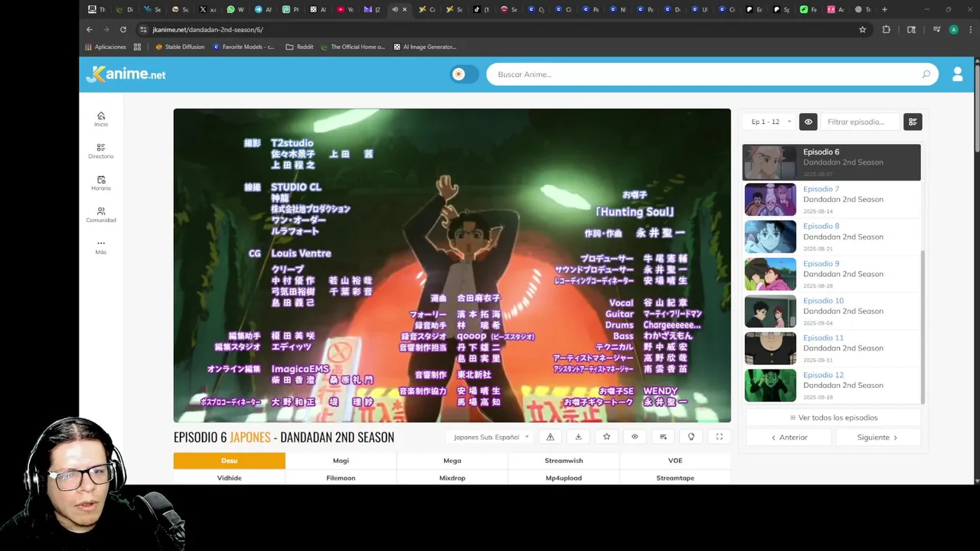Open the Japones Sub. Español language dropdown

490,437
